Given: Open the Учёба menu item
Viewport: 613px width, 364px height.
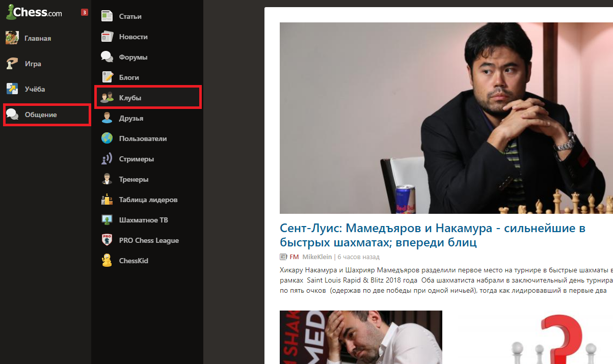Looking at the screenshot, I should [35, 89].
